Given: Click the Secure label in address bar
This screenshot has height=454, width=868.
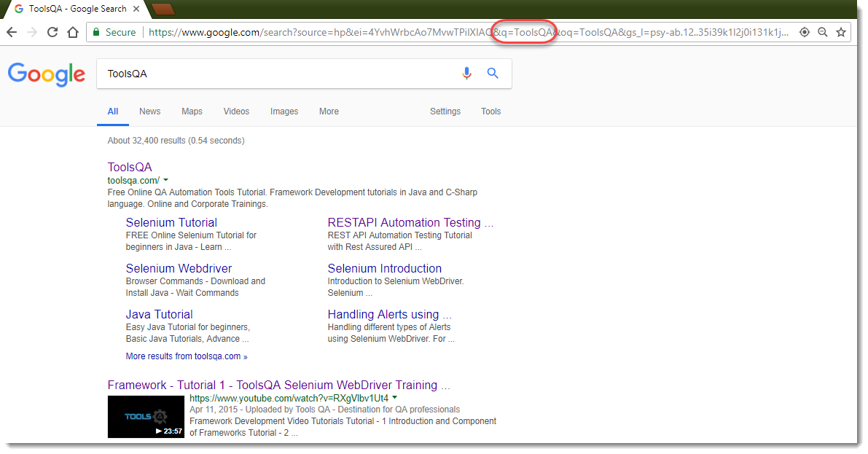Looking at the screenshot, I should [121, 32].
